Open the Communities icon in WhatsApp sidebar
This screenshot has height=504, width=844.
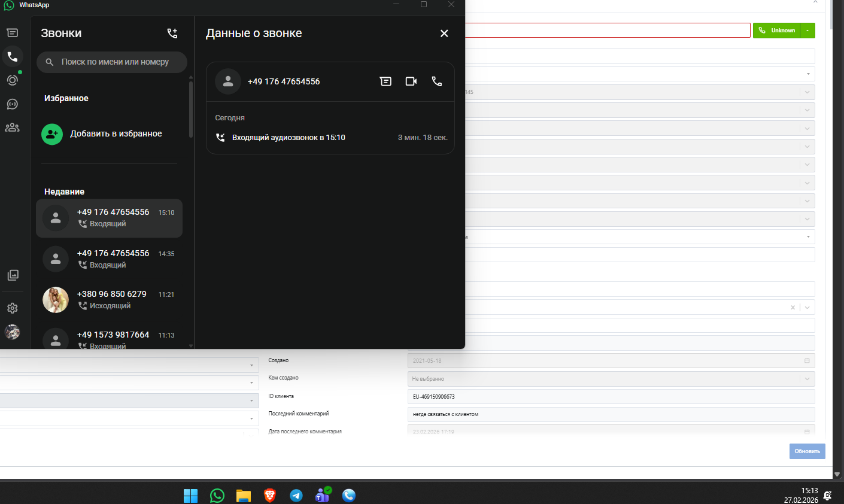click(12, 127)
